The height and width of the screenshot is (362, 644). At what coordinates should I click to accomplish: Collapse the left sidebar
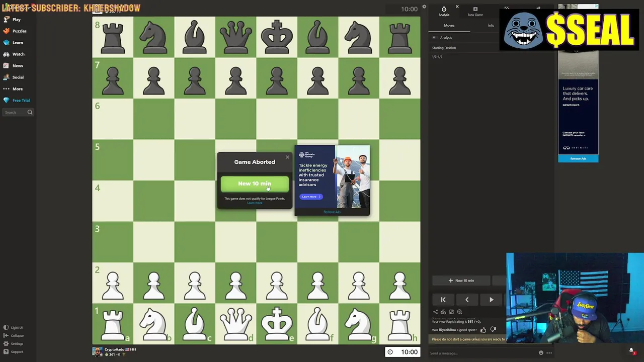(x=14, y=336)
